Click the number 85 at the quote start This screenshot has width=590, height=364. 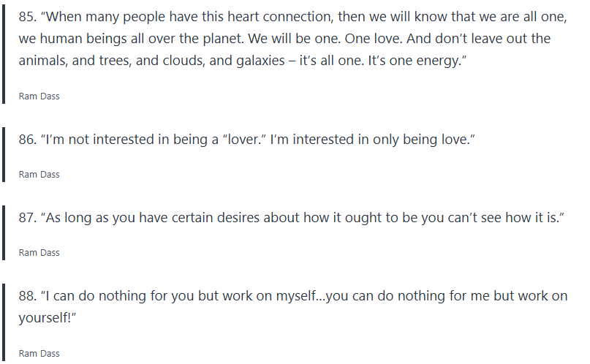point(26,18)
